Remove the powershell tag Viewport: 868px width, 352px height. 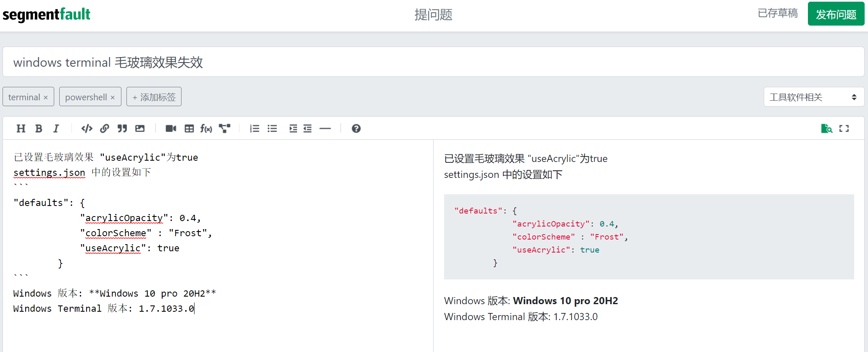[113, 97]
